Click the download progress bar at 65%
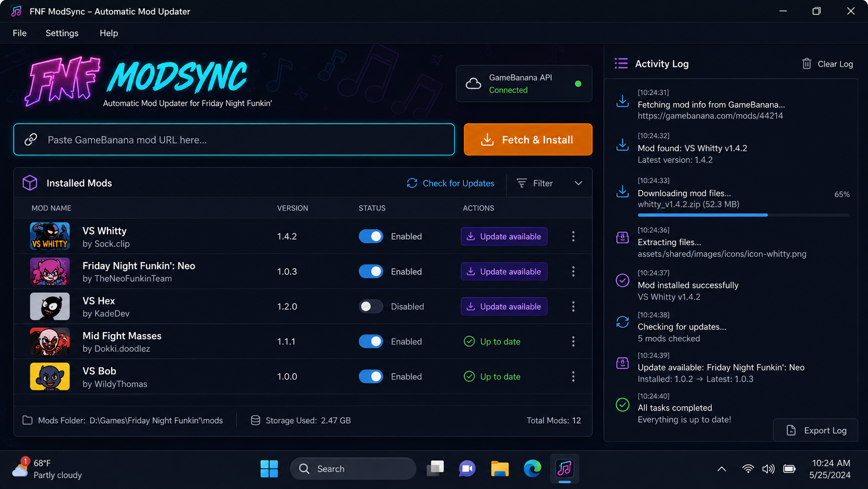This screenshot has height=489, width=868. pos(743,215)
